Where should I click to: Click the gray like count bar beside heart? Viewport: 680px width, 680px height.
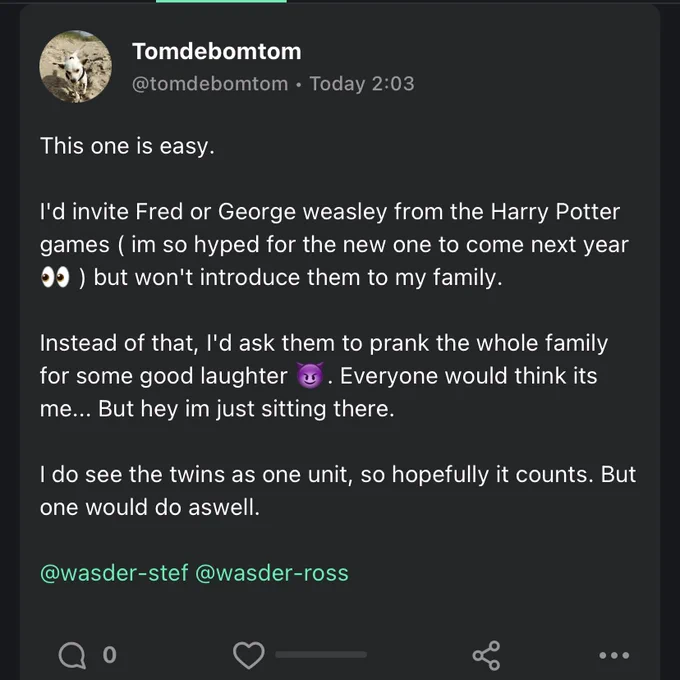(x=321, y=654)
